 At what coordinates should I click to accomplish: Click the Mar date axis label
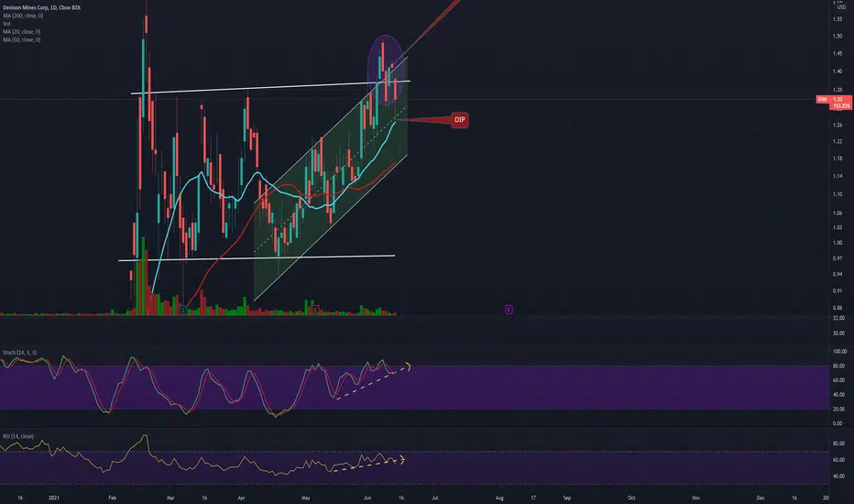(170, 498)
